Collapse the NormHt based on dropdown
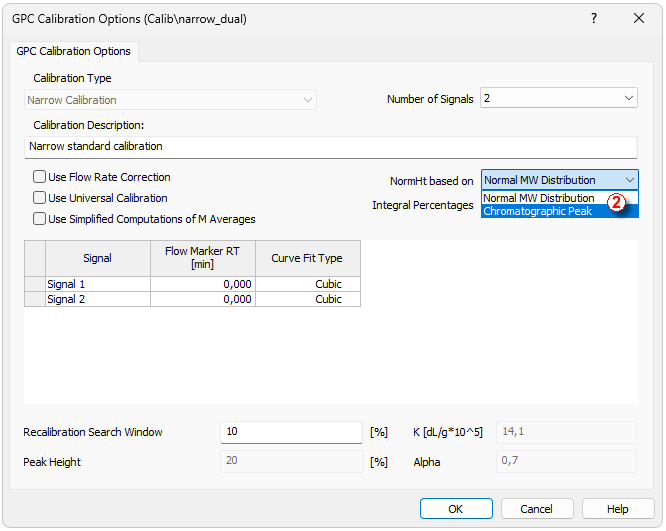The width and height of the screenshot is (666, 531). click(x=560, y=180)
